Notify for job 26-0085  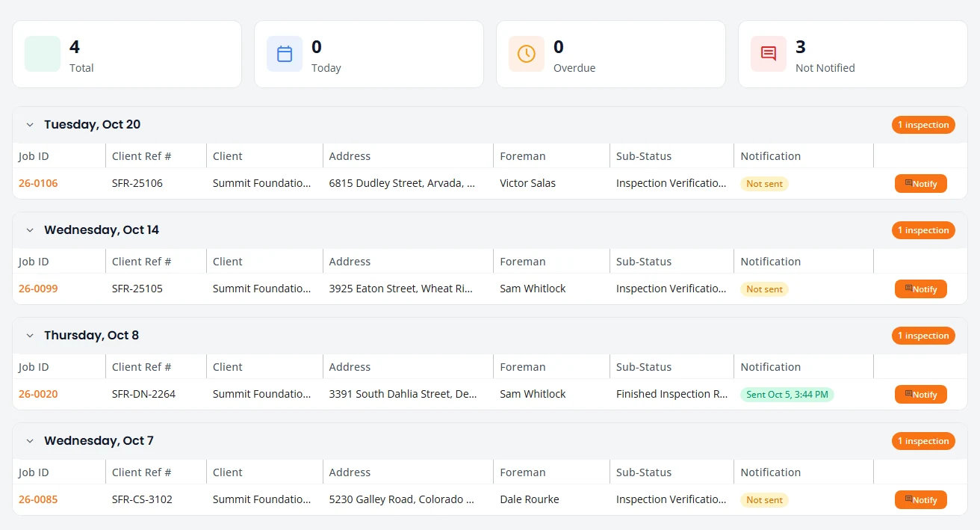(921, 499)
